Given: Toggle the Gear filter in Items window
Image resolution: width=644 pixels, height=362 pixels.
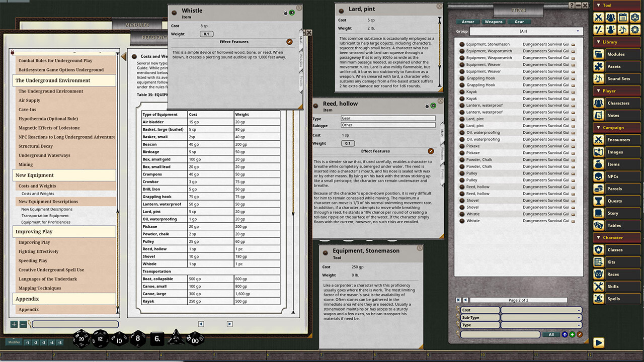Looking at the screenshot, I should coord(519,22).
